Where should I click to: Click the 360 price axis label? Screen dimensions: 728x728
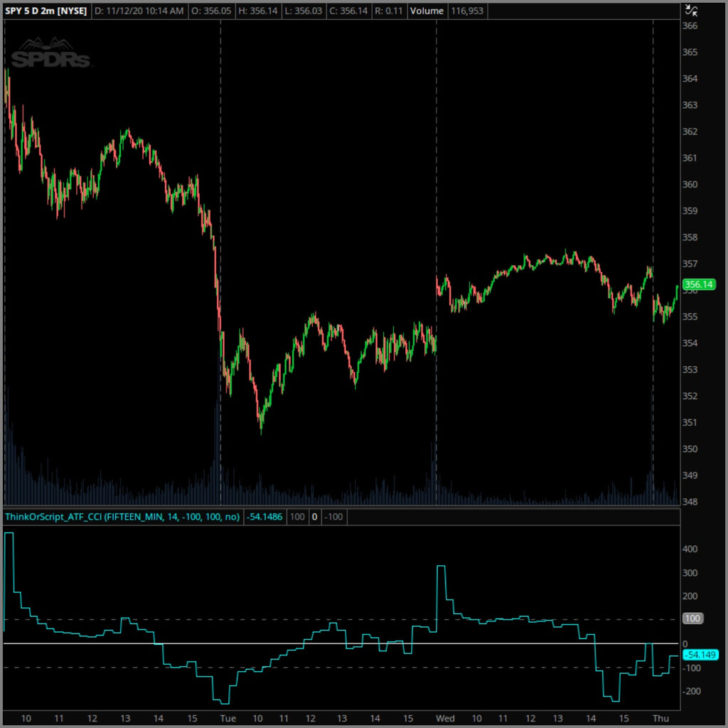point(690,184)
